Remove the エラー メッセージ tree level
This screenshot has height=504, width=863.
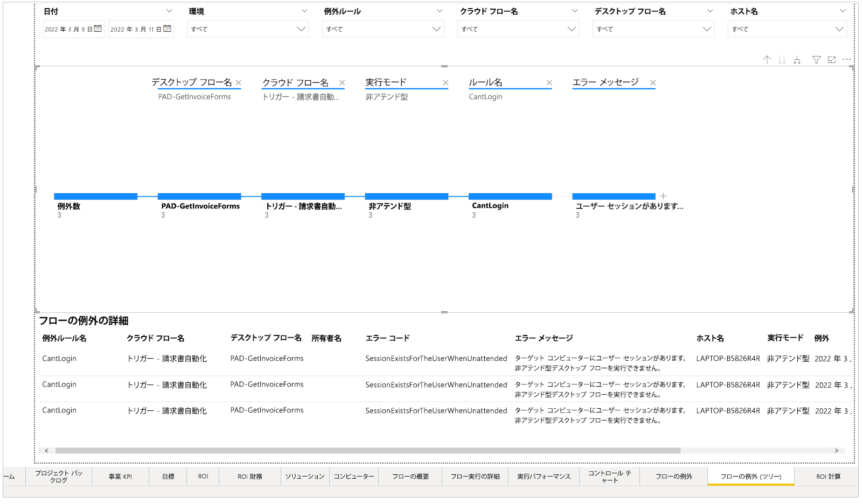(653, 83)
